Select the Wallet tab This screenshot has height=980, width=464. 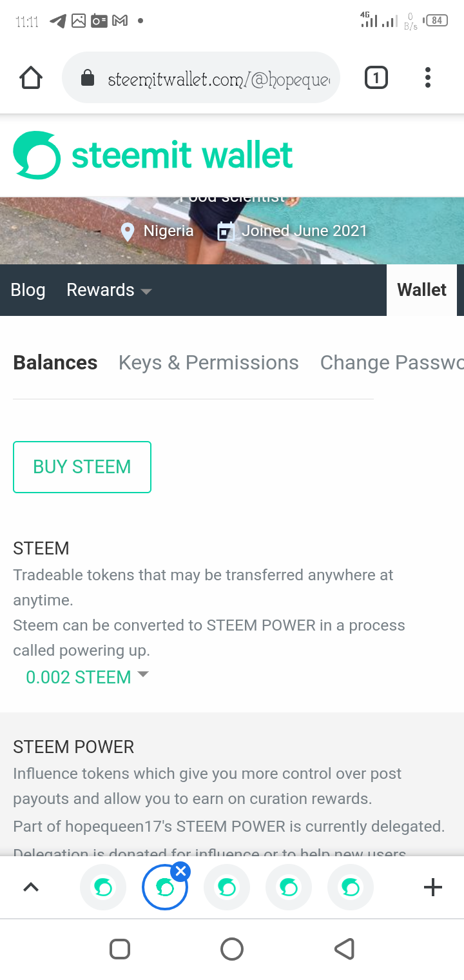pyautogui.click(x=421, y=290)
